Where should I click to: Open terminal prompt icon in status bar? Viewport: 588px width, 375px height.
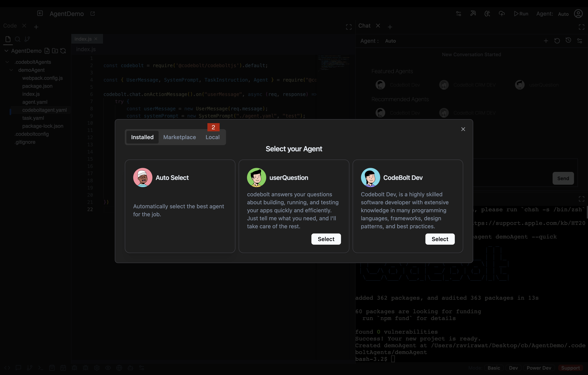coord(41,368)
